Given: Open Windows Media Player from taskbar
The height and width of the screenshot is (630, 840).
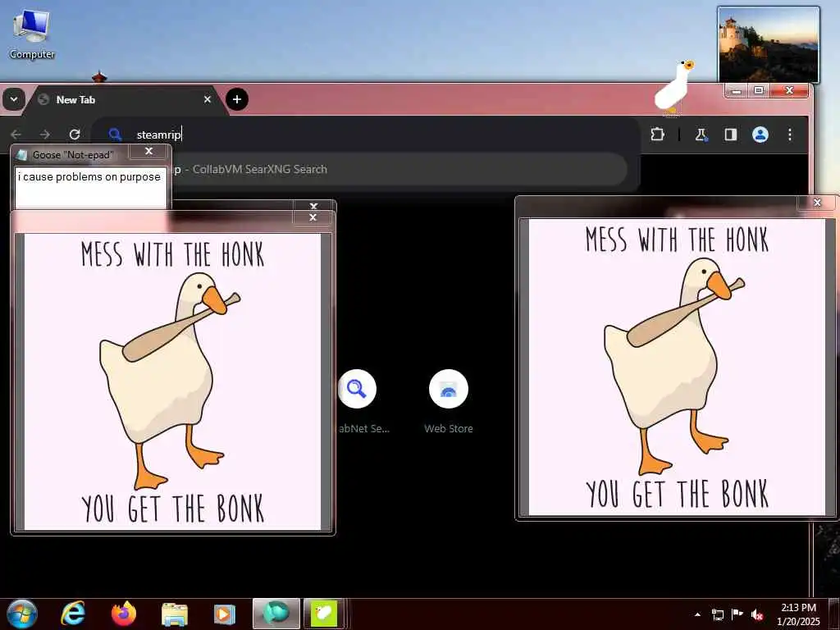Looking at the screenshot, I should point(225,614).
